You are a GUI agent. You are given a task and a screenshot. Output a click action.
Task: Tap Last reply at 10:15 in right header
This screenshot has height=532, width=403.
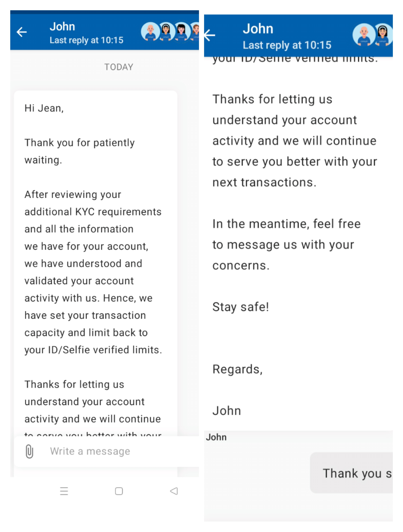tap(287, 45)
